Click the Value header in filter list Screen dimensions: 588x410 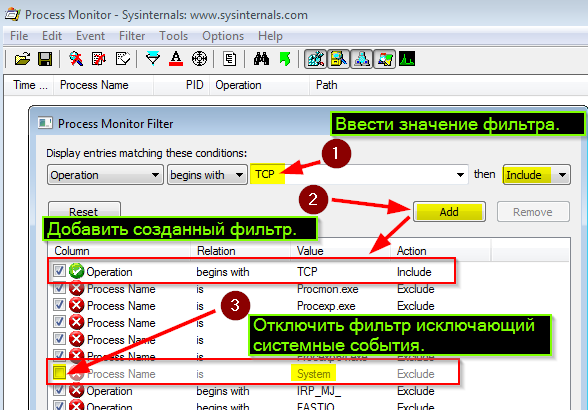coord(340,251)
